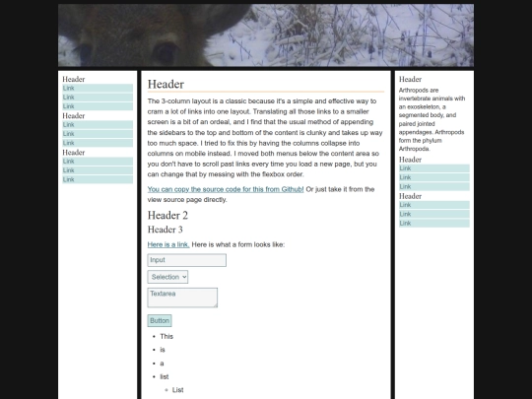Click the list item 'a'
This screenshot has width=532, height=399.
[162, 364]
